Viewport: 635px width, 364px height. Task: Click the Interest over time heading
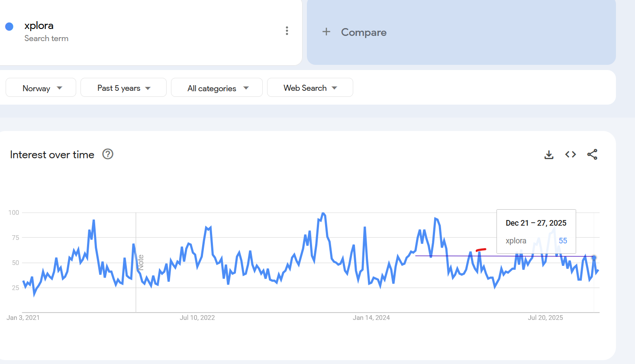pyautogui.click(x=52, y=155)
